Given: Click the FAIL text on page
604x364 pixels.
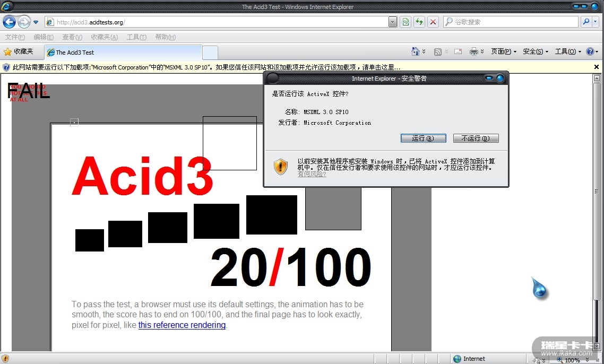Looking at the screenshot, I should click(x=28, y=91).
